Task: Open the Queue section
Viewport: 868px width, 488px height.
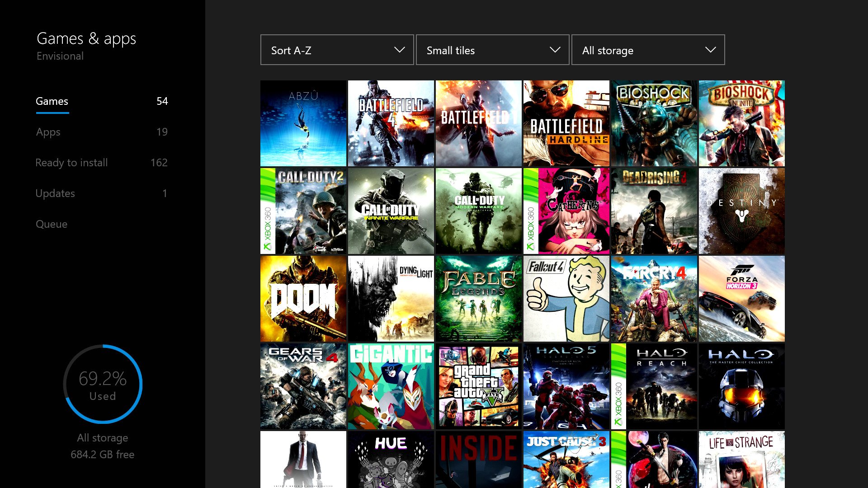Action: (x=52, y=224)
